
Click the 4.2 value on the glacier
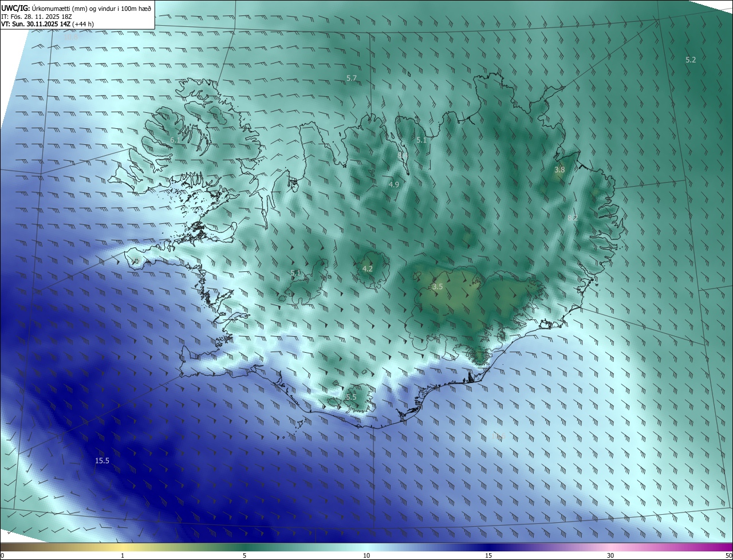click(368, 269)
